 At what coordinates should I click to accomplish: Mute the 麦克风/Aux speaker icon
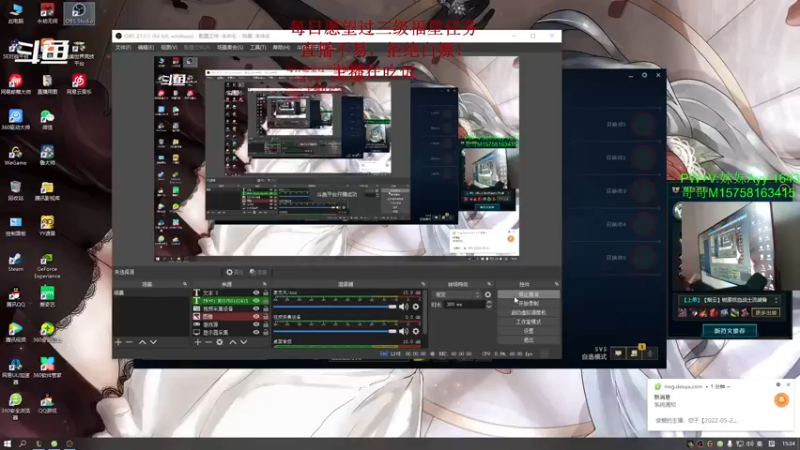(403, 307)
